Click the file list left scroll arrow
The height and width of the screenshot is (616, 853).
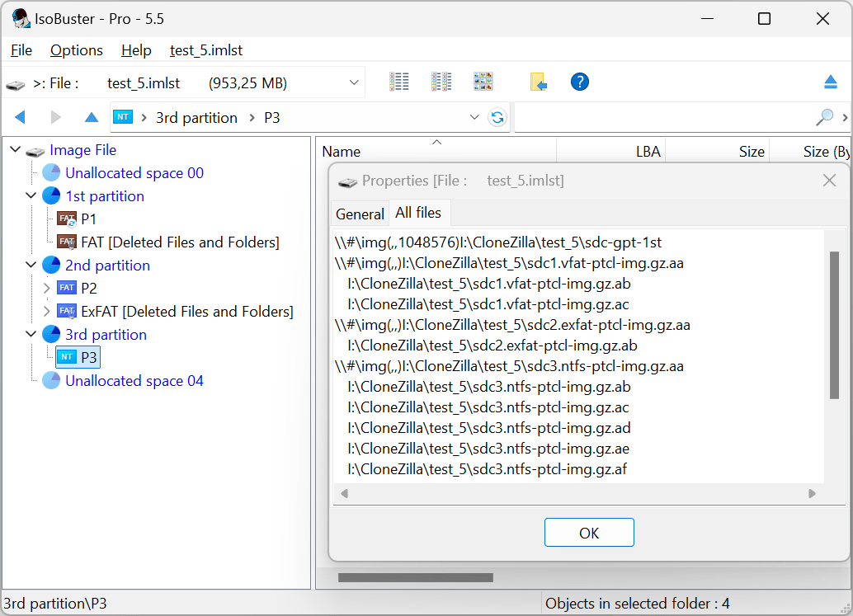[x=344, y=494]
